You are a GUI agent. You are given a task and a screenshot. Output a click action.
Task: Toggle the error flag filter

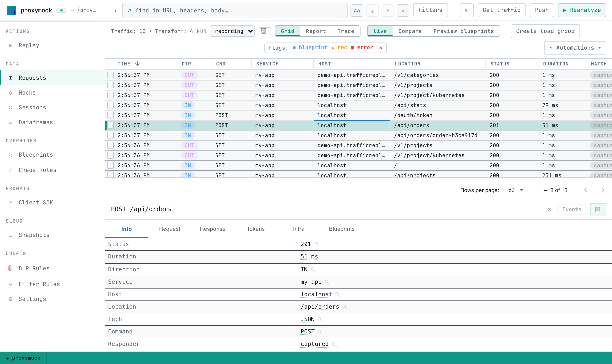(362, 48)
